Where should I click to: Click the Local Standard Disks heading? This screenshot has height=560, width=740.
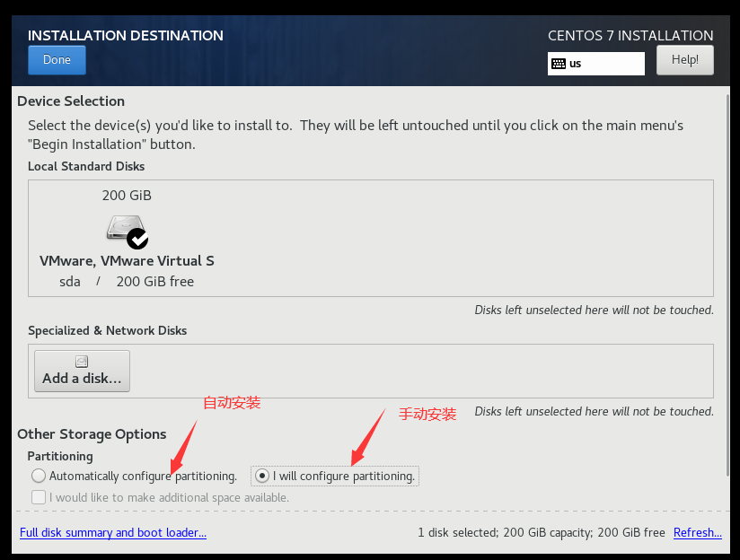point(86,167)
